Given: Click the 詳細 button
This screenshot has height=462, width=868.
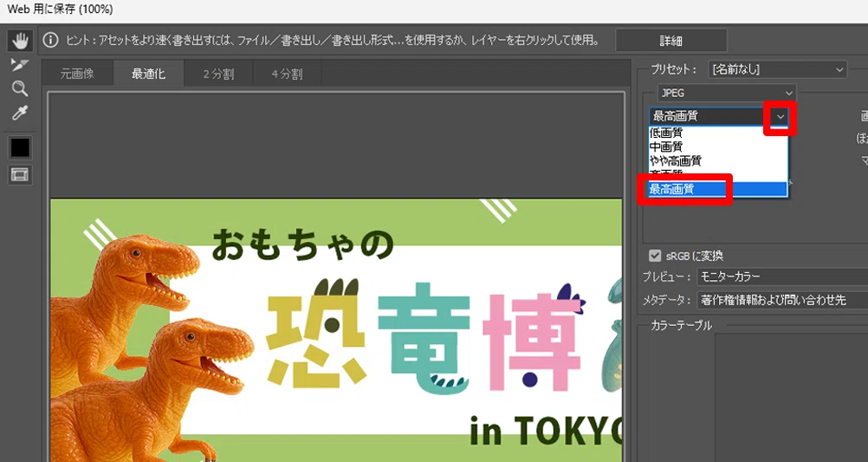Looking at the screenshot, I should point(671,41).
